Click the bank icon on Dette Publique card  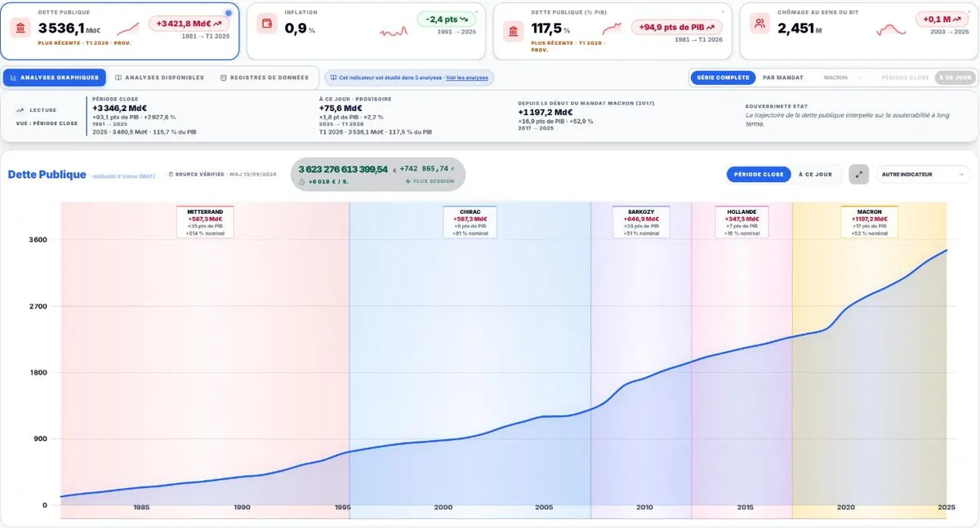21,28
